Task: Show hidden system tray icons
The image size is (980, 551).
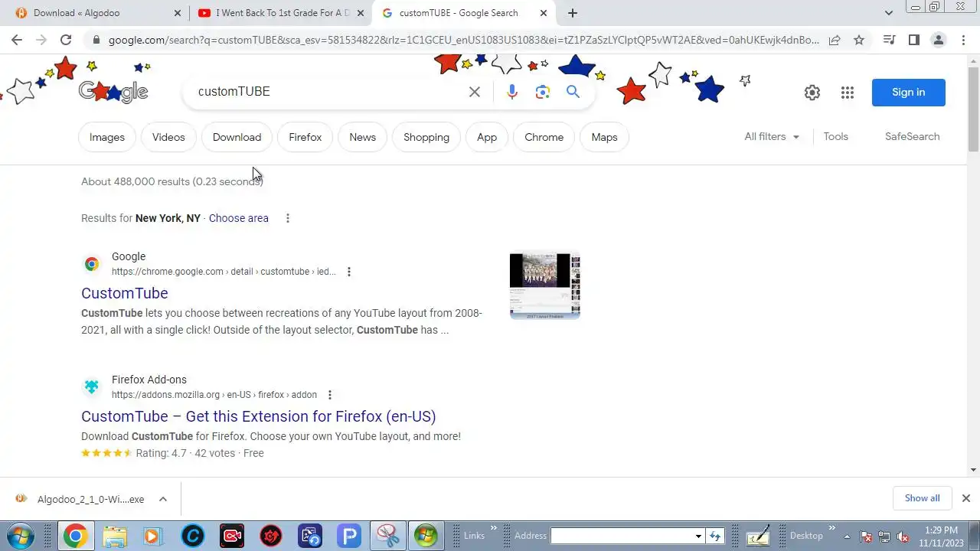Action: pyautogui.click(x=847, y=536)
